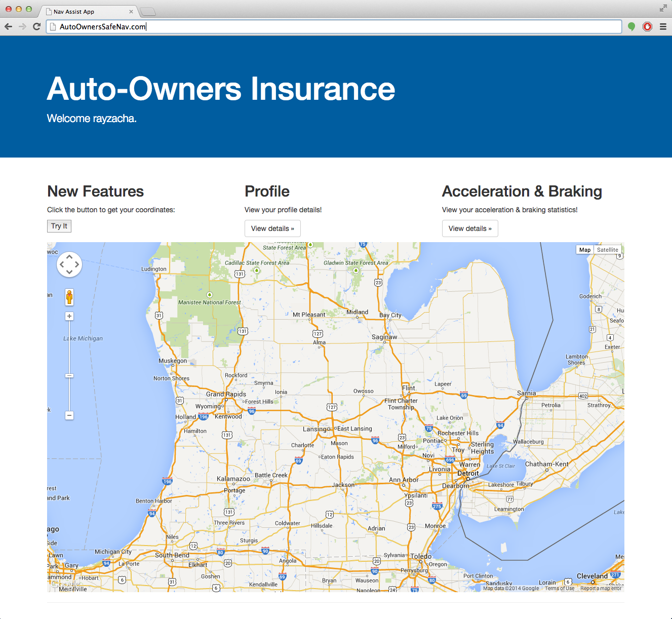Viewport: 672px width, 619px height.
Task: Click Toledo on the map
Action: [421, 556]
